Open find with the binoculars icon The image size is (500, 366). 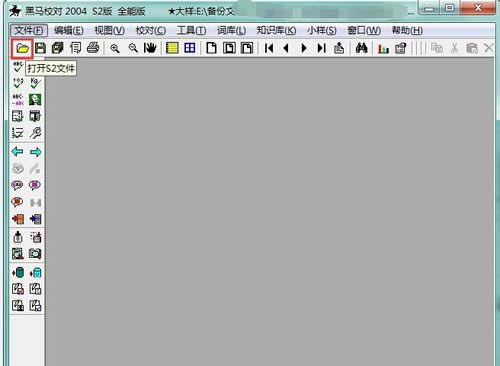(x=361, y=48)
